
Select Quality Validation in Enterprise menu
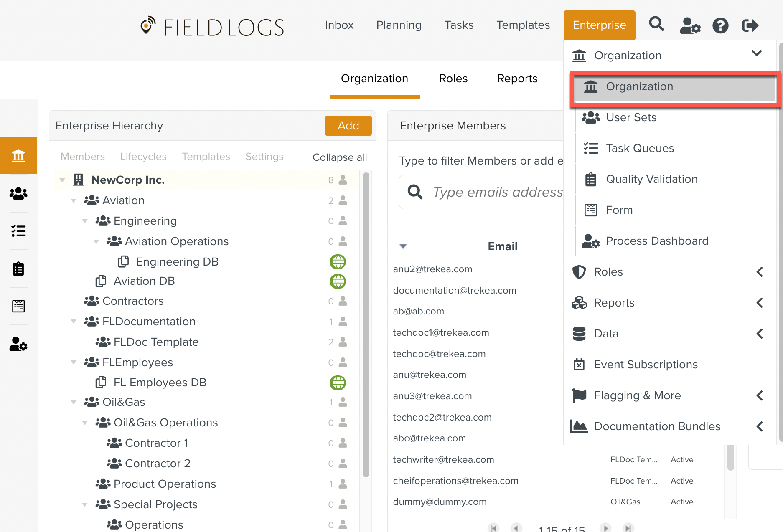point(651,179)
